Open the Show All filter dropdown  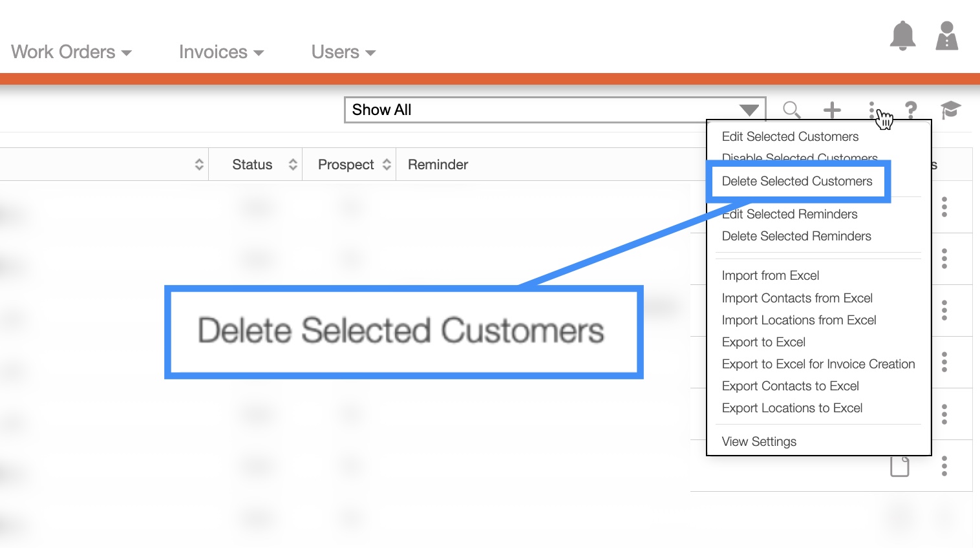coord(555,110)
